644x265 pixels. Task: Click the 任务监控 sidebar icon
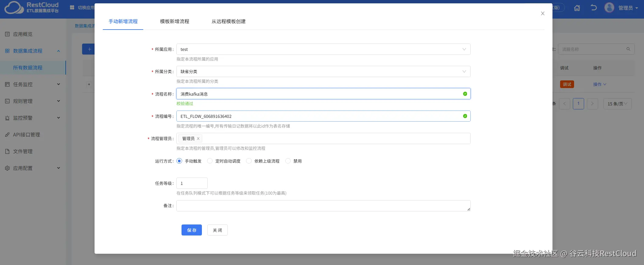click(7, 84)
